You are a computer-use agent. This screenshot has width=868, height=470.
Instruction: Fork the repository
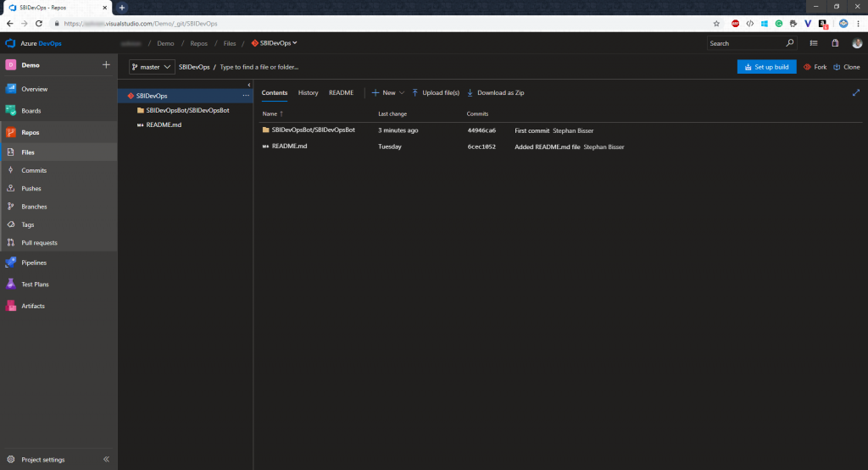[x=815, y=67]
